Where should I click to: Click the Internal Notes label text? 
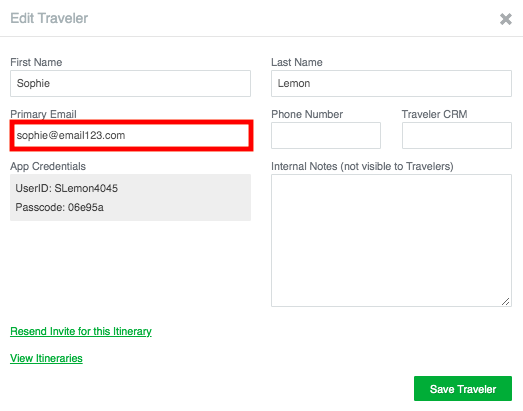362,166
